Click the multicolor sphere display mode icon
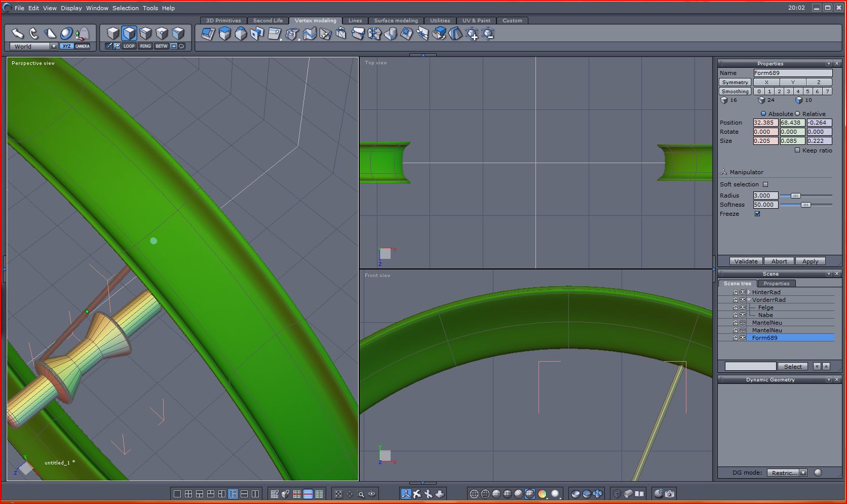The image size is (847, 504). (x=542, y=494)
